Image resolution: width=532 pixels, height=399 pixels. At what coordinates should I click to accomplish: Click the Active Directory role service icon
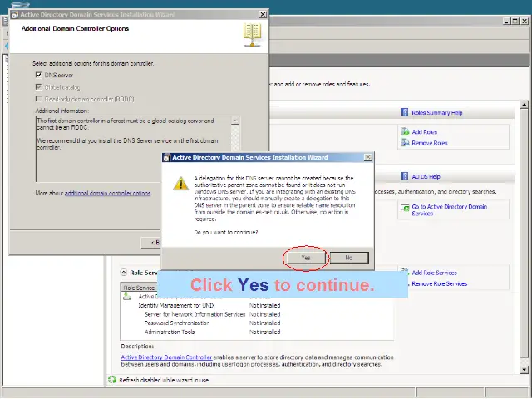[127, 297]
